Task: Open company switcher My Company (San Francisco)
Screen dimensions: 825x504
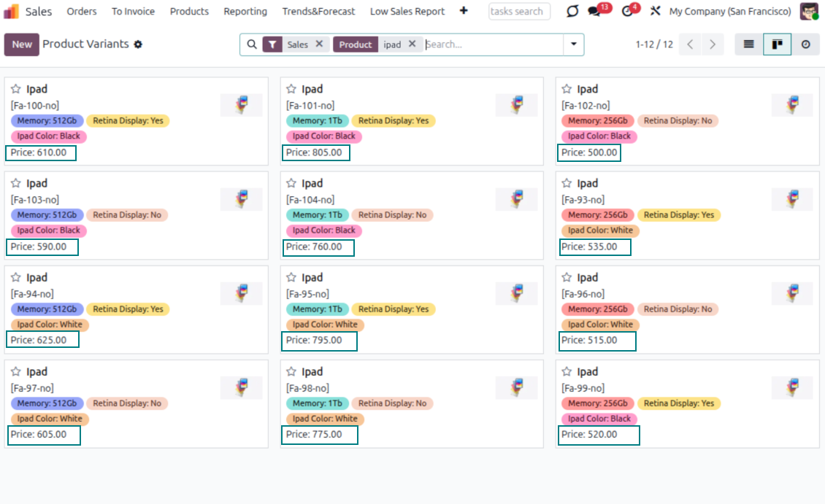Action: point(729,12)
